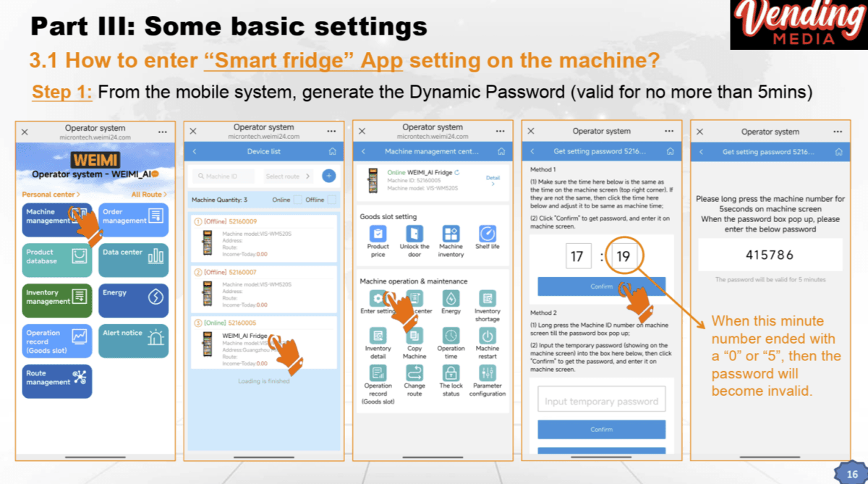This screenshot has height=484, width=868.
Task: Click the Inventory shortage icon
Action: pos(488,299)
